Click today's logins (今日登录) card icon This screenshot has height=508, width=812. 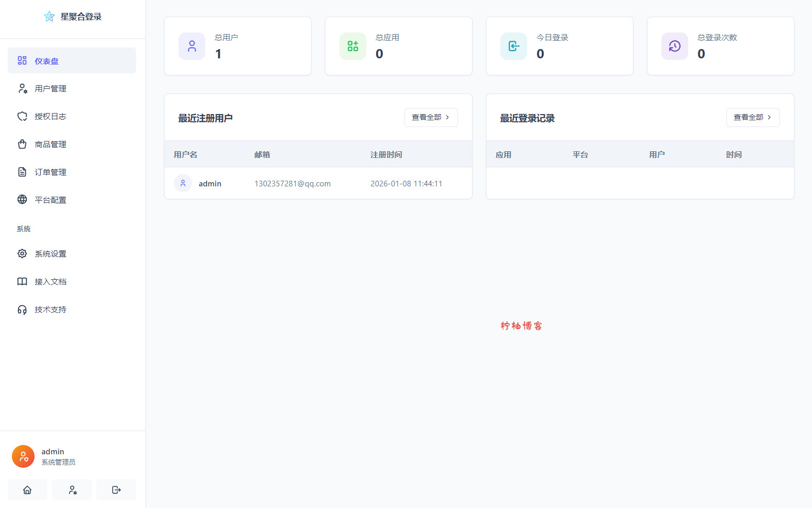pyautogui.click(x=514, y=46)
